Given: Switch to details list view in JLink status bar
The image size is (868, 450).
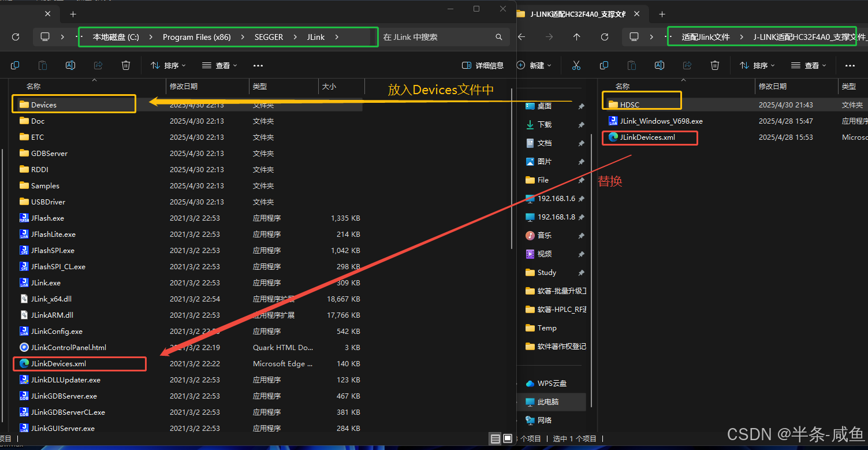Looking at the screenshot, I should [x=496, y=439].
